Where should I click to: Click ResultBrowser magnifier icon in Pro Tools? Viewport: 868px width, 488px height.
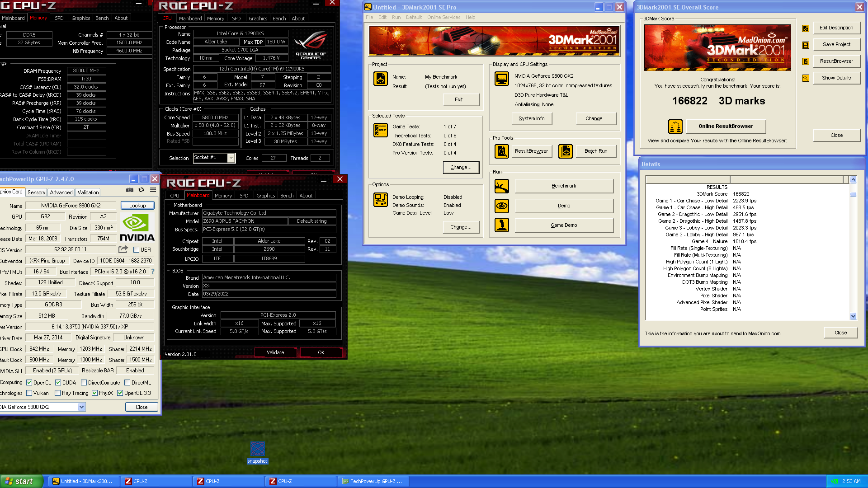502,151
